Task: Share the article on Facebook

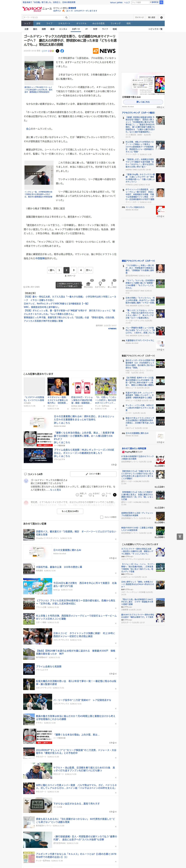Action: point(62,51)
